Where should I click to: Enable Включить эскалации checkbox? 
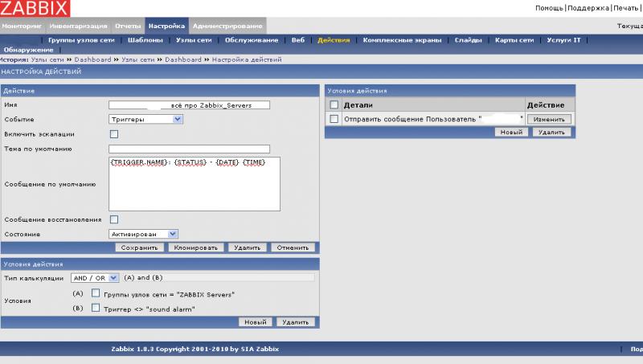pos(114,134)
